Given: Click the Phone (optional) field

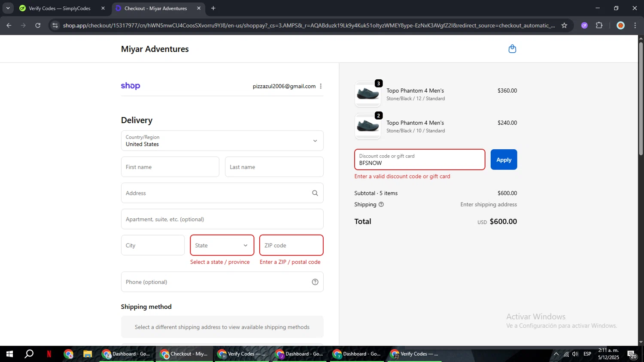Looking at the screenshot, I should click(x=222, y=282).
